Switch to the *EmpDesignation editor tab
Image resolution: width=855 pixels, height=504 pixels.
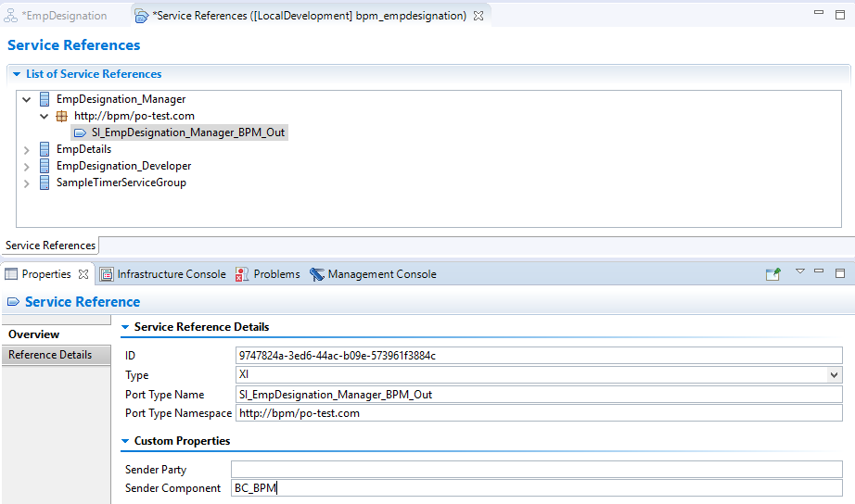[57, 16]
